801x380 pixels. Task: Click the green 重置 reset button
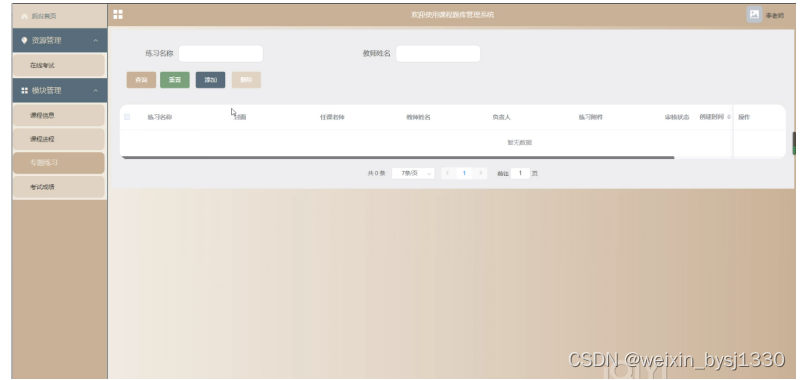pyautogui.click(x=175, y=80)
